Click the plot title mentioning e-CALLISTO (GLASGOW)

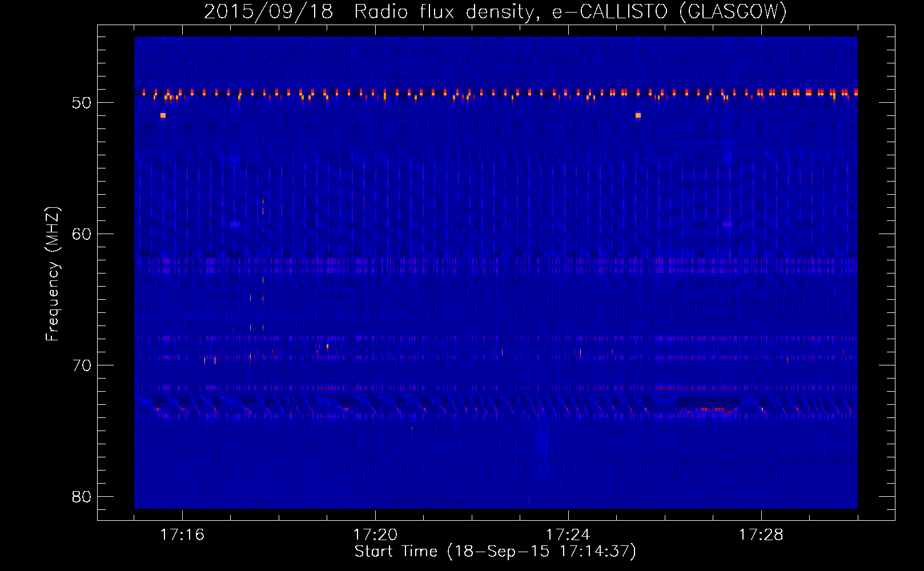click(495, 11)
